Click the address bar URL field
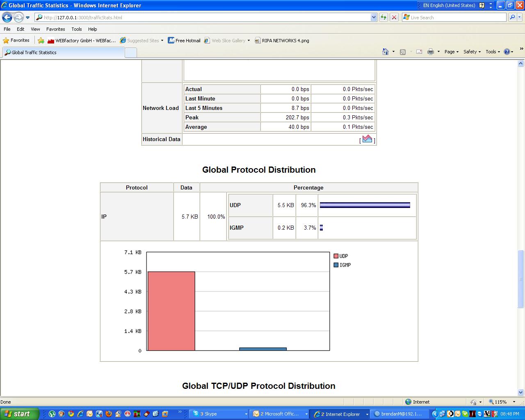 point(203,17)
